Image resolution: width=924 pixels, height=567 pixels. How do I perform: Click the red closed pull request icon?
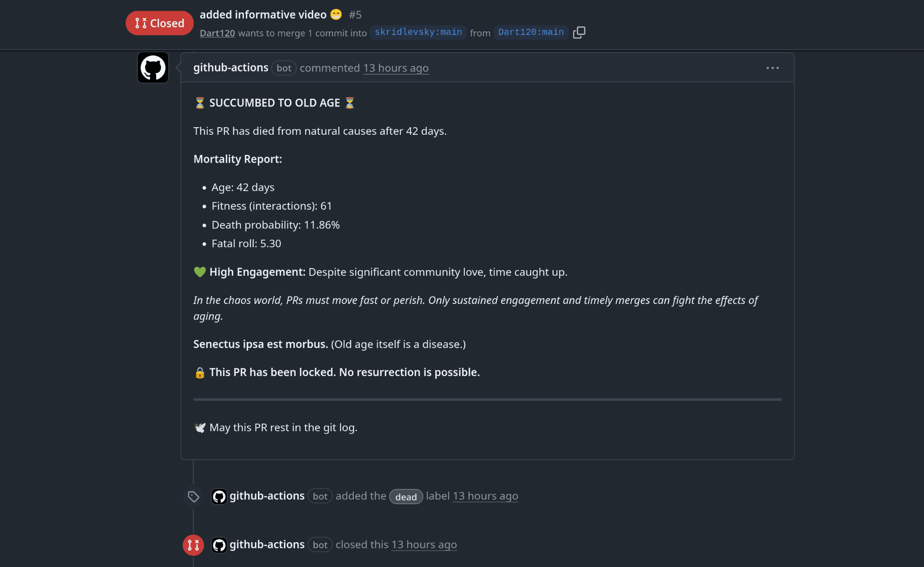click(x=193, y=545)
